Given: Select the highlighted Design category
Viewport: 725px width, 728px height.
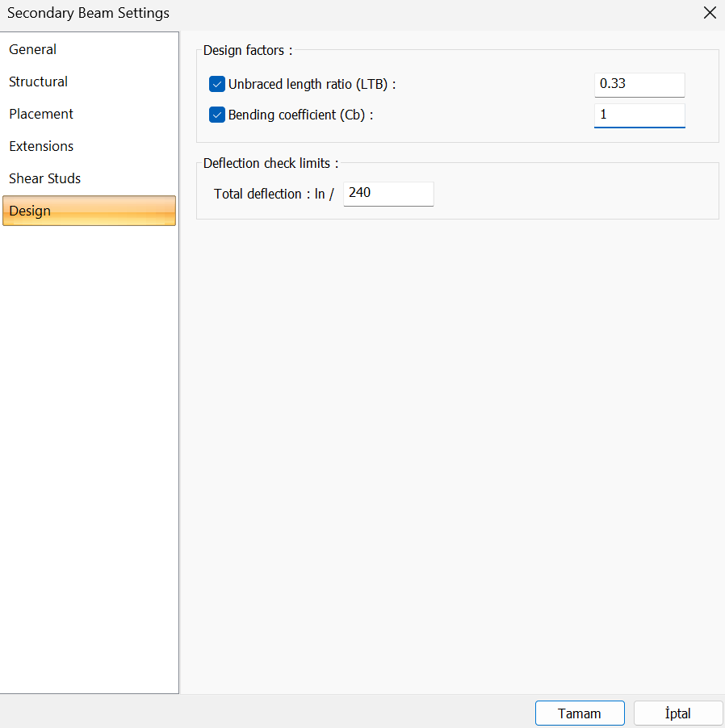Looking at the screenshot, I should pyautogui.click(x=89, y=211).
